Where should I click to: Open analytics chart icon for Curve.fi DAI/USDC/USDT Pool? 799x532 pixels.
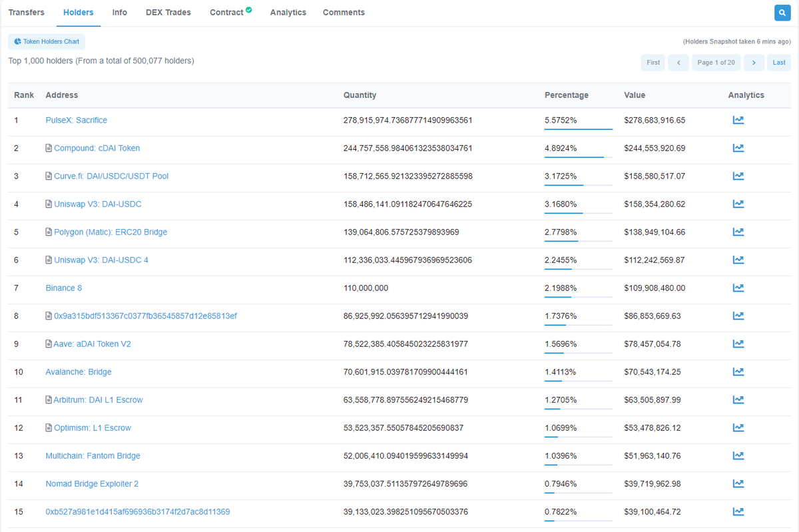click(x=738, y=176)
